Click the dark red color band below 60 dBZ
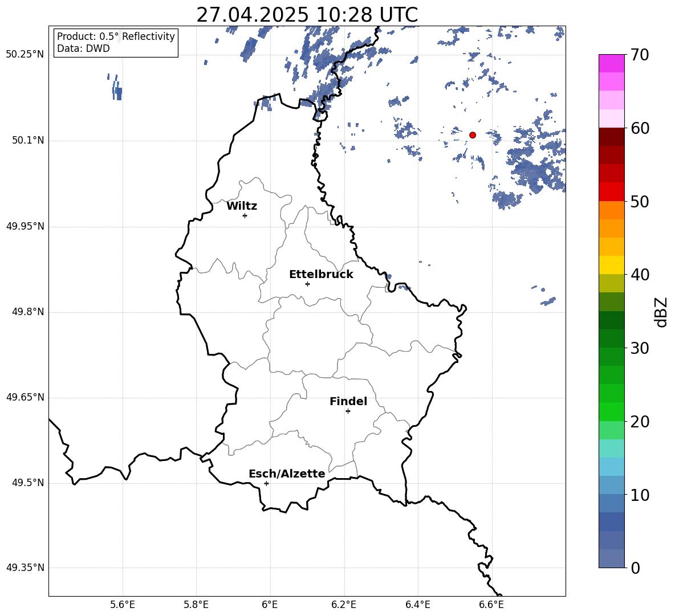Image resolution: width=675 pixels, height=616 pixels. [x=611, y=137]
